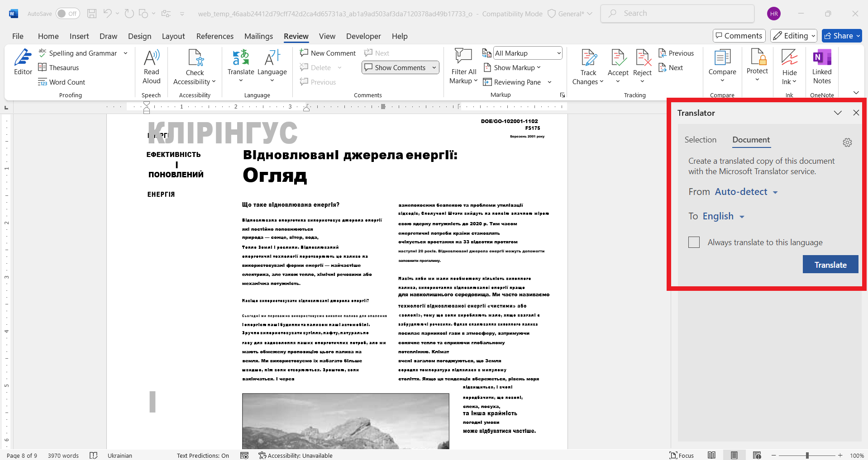Open the Comments pane button
Image resolution: width=868 pixels, height=460 pixels.
pyautogui.click(x=739, y=36)
